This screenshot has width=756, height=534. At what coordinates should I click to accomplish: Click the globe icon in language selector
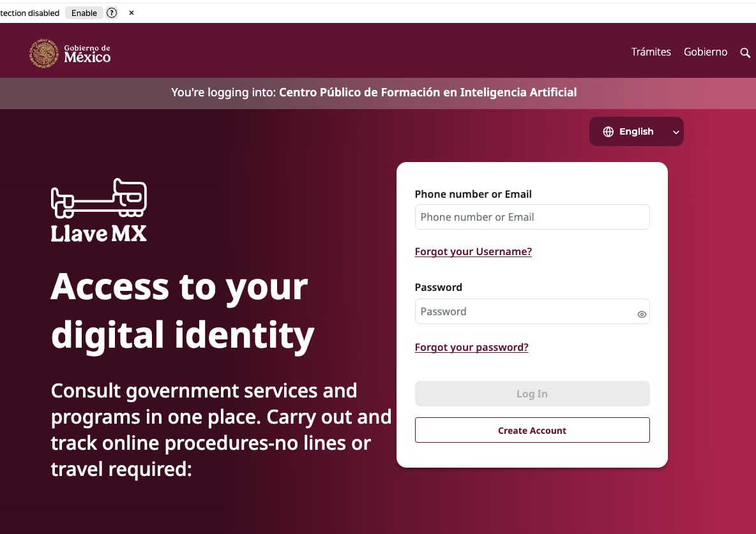coord(608,131)
